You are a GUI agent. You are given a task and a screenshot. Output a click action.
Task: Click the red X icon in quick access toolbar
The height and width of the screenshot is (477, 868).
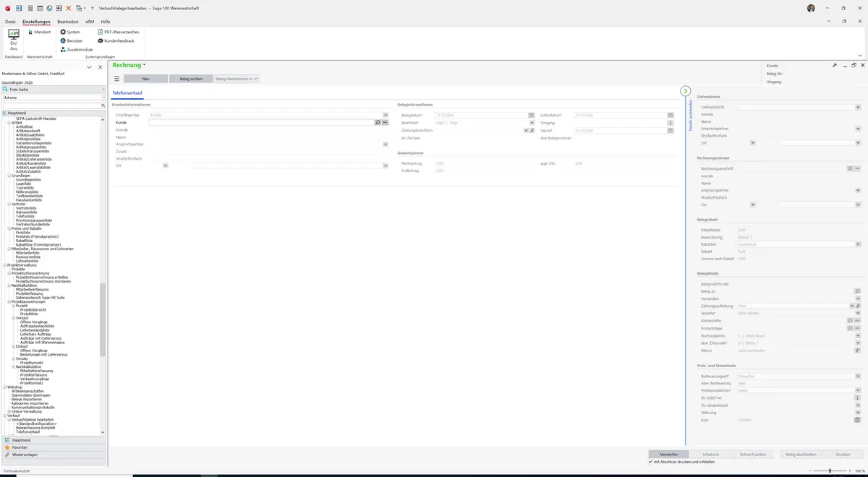click(68, 8)
